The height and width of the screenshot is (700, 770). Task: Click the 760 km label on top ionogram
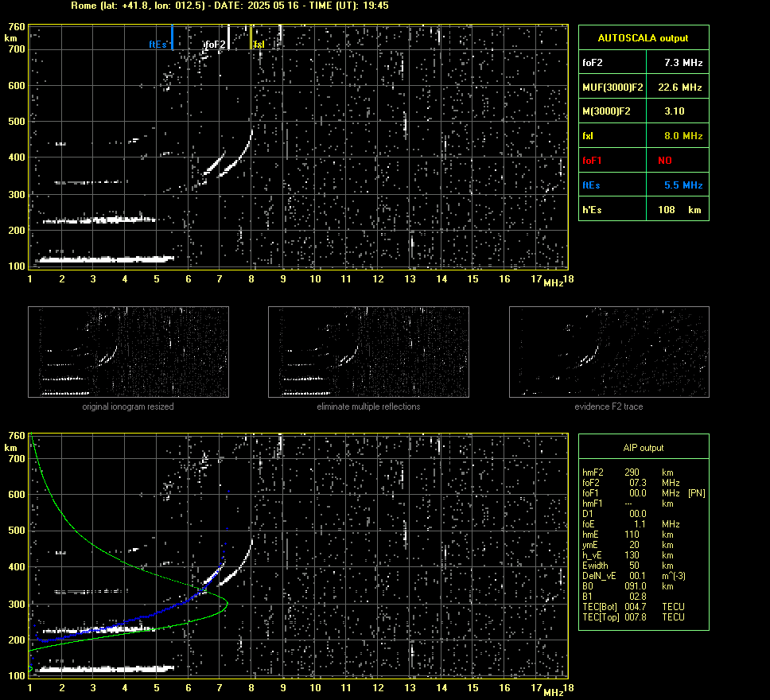coord(16,27)
